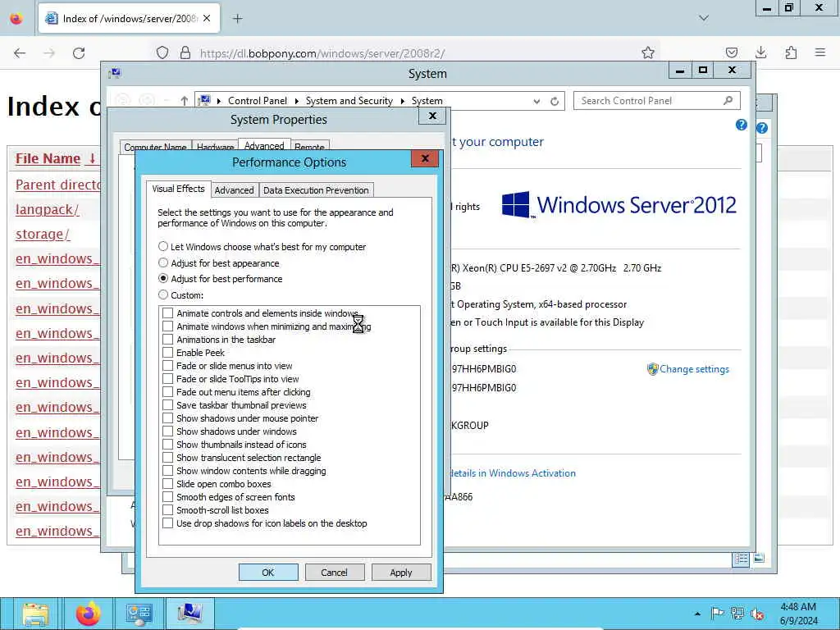Open Firefox downloads icon
This screenshot has width=840, height=630.
(x=760, y=52)
